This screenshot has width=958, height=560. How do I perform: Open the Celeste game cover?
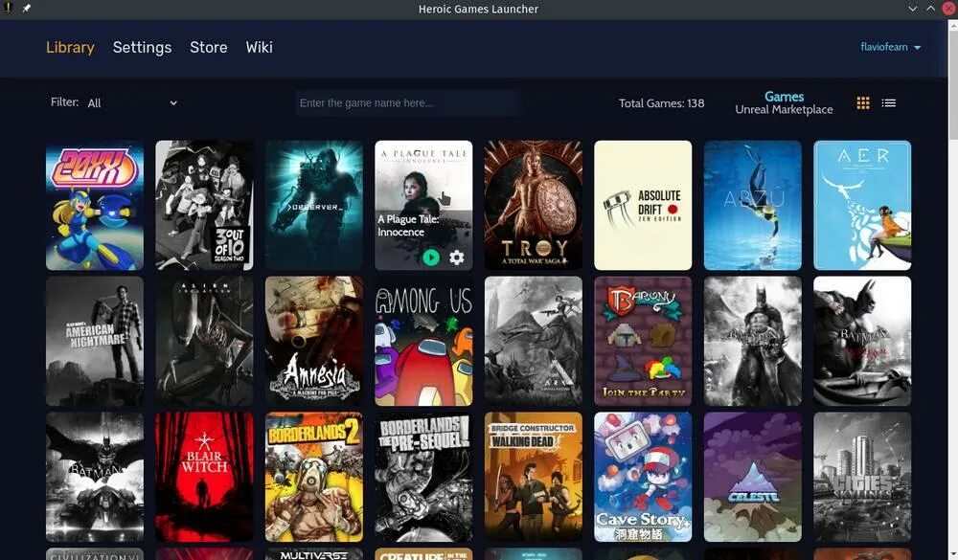752,477
